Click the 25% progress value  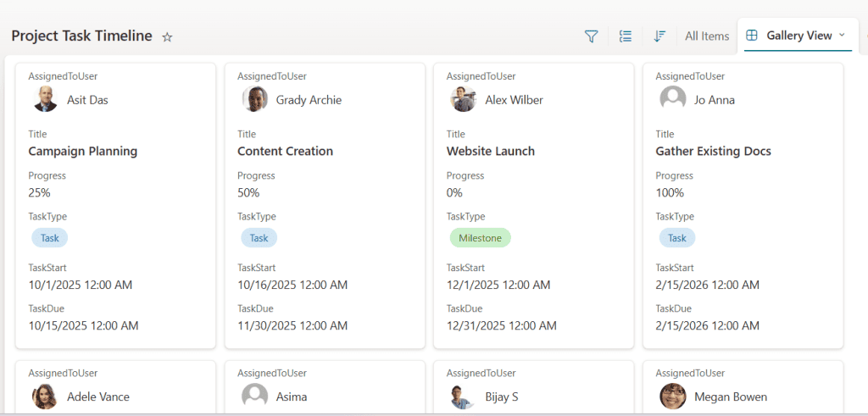pos(39,192)
